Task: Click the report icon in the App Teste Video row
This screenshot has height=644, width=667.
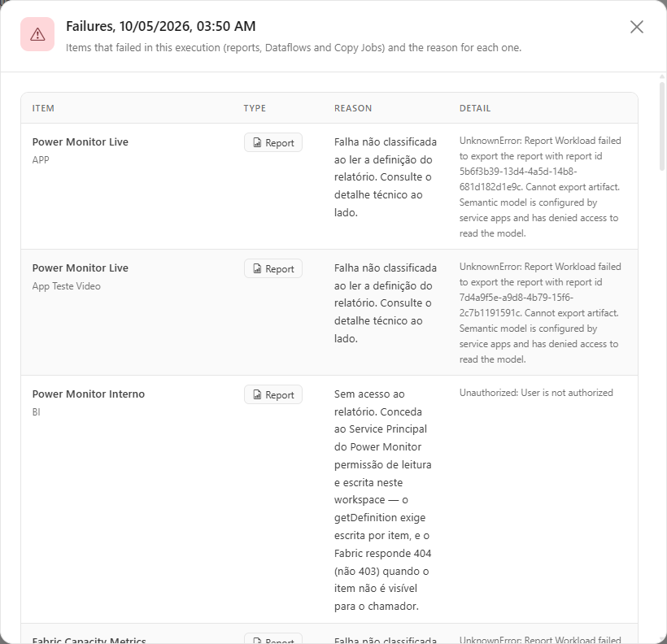Action: point(257,269)
